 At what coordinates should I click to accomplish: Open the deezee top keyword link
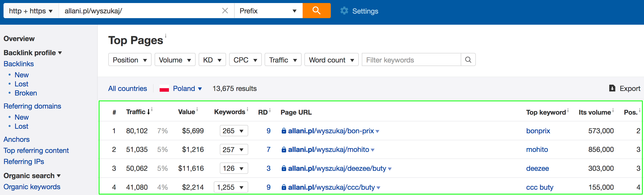(x=538, y=168)
